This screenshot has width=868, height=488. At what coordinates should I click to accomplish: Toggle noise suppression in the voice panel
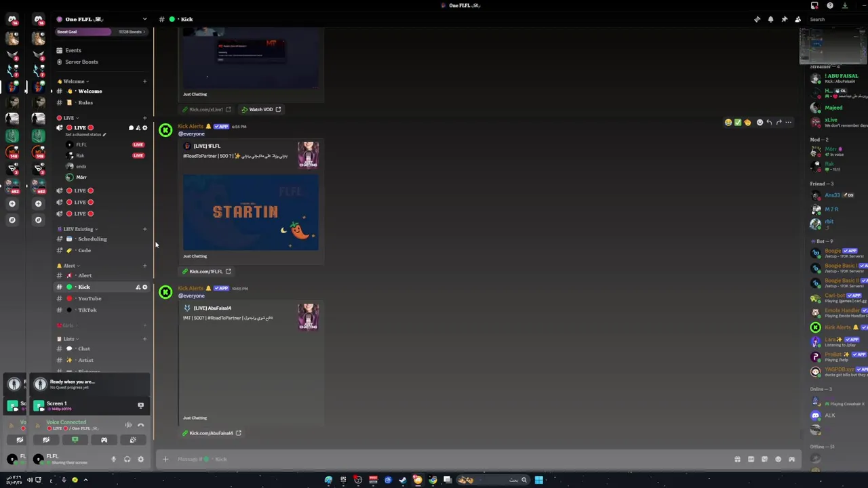click(x=128, y=425)
